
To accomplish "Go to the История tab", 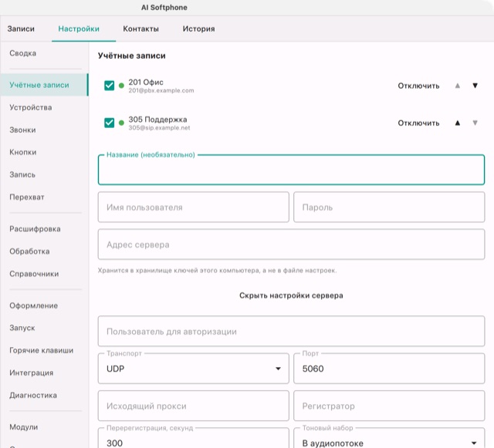I will [199, 29].
